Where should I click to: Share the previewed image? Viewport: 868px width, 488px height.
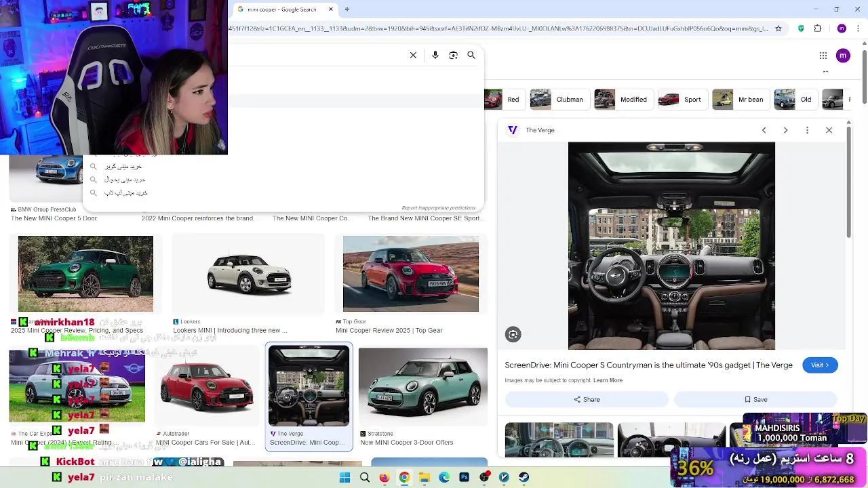click(587, 399)
